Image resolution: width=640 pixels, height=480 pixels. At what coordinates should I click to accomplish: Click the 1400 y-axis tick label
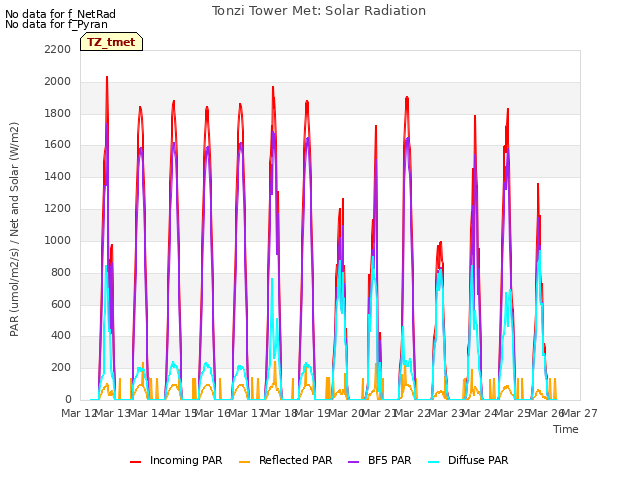click(58, 177)
